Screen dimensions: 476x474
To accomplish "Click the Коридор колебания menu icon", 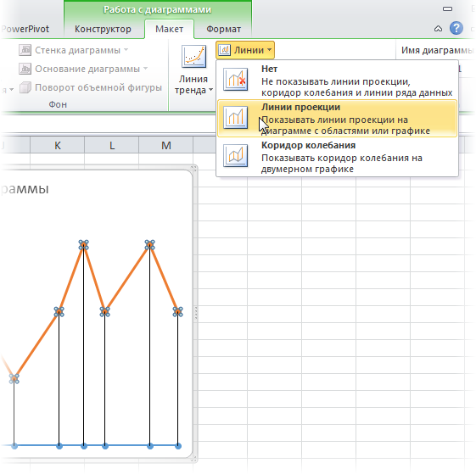I will [x=235, y=156].
